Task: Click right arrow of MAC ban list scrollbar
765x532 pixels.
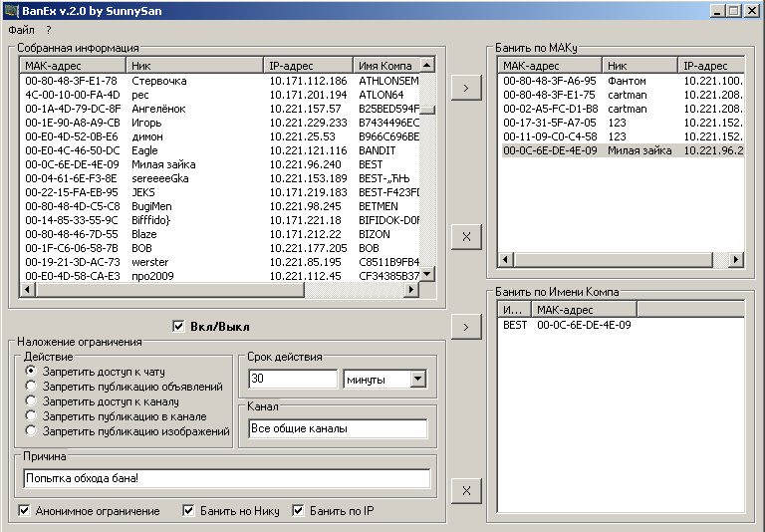Action: (736, 260)
